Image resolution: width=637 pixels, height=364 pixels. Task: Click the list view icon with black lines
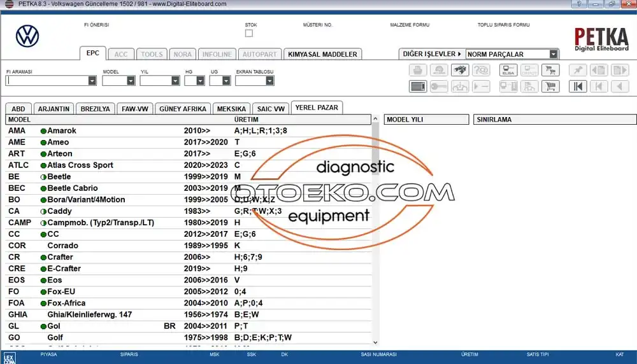point(417,87)
